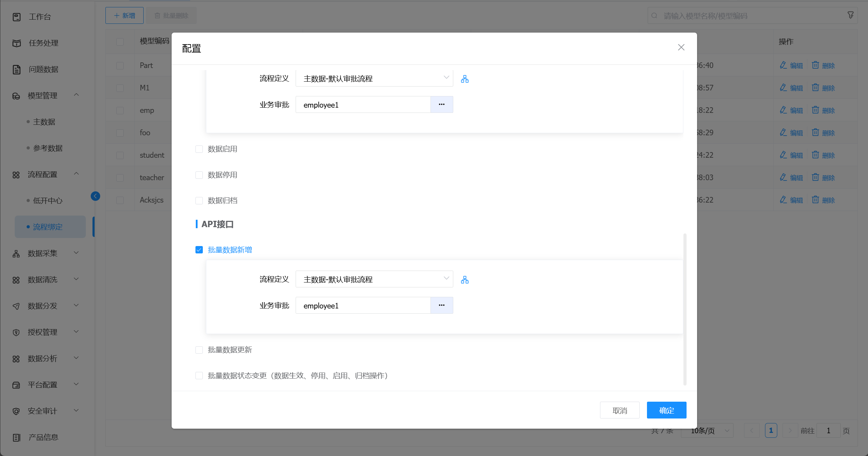Click the ellipsis button in the 批量数据新增 业务审批 field
868x456 pixels.
point(441,305)
